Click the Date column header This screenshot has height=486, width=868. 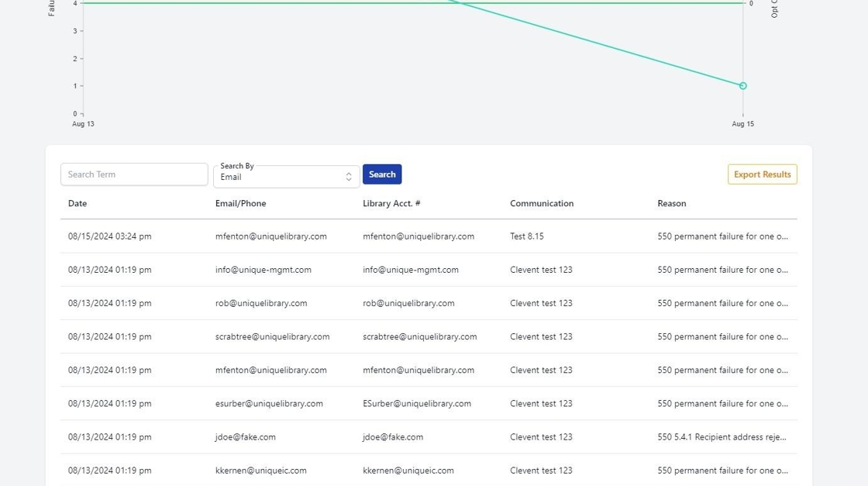click(x=77, y=203)
